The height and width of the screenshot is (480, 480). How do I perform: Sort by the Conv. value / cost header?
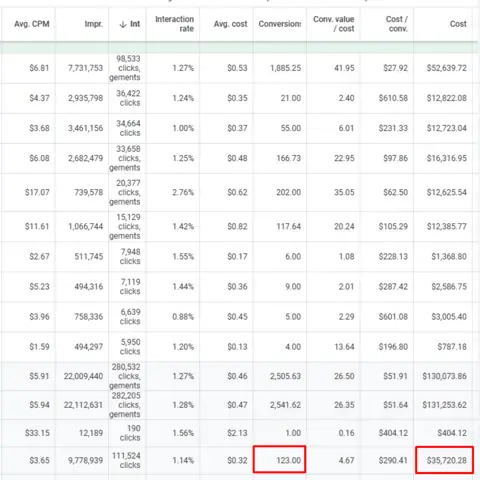(334, 24)
